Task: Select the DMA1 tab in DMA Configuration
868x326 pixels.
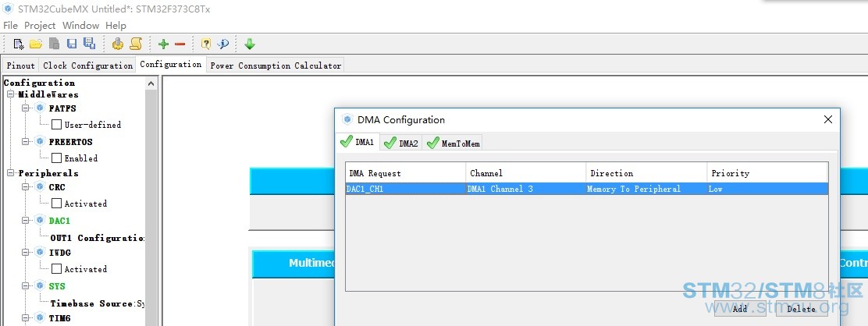Action: click(358, 142)
